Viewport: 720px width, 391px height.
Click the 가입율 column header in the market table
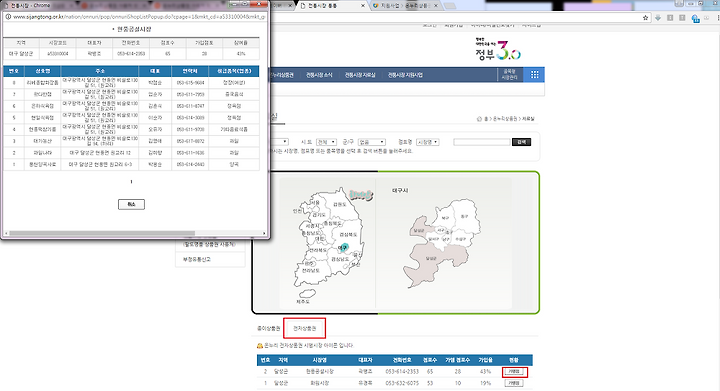pyautogui.click(x=485, y=360)
